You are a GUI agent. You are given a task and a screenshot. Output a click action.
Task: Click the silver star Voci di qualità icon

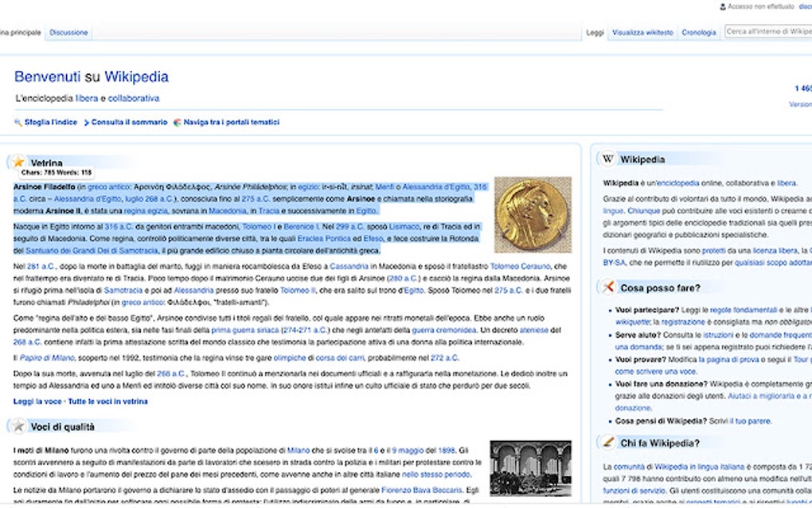tap(18, 426)
